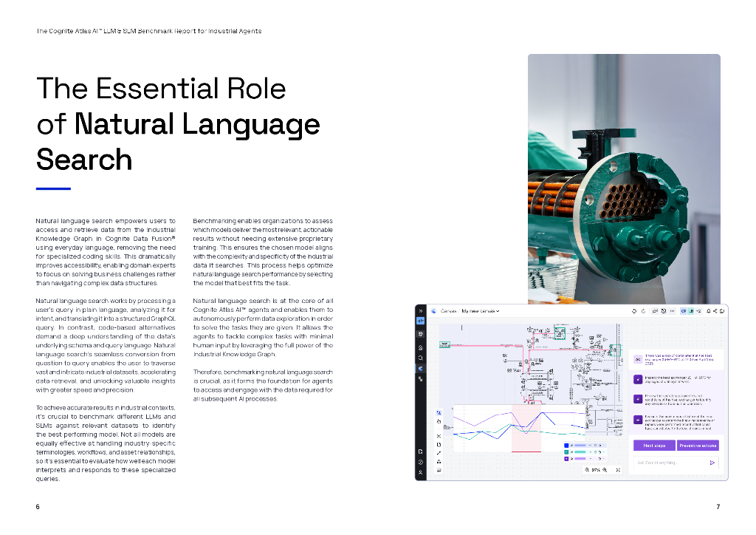756x535 pixels.
Task: Select the comment tool at toolbar bottom
Action: coord(439,470)
